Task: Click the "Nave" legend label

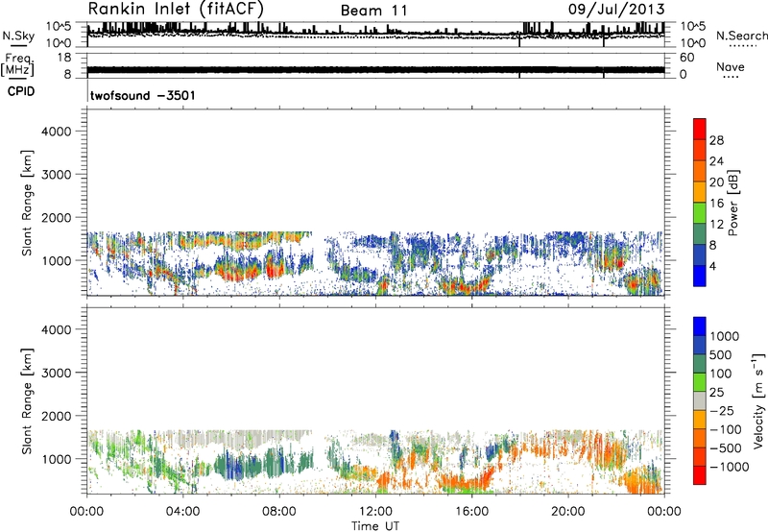Action: tap(730, 66)
